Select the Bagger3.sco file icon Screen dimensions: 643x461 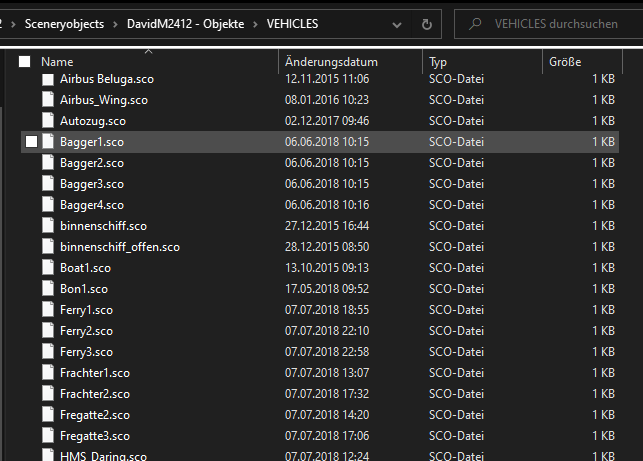pyautogui.click(x=48, y=184)
